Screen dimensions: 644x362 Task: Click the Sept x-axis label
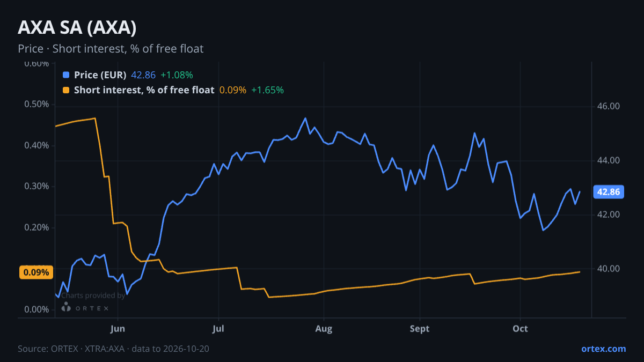420,329
